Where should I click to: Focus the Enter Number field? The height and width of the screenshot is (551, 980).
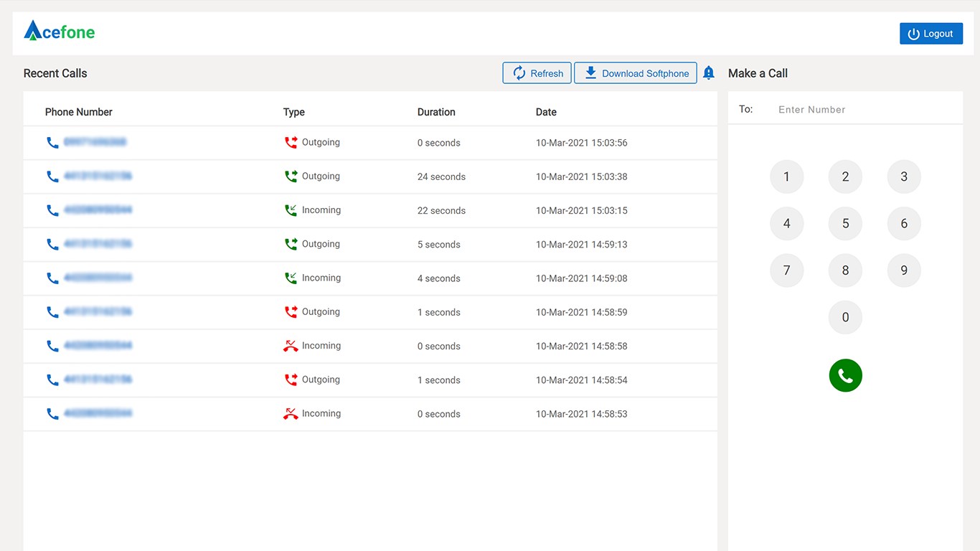pos(861,110)
